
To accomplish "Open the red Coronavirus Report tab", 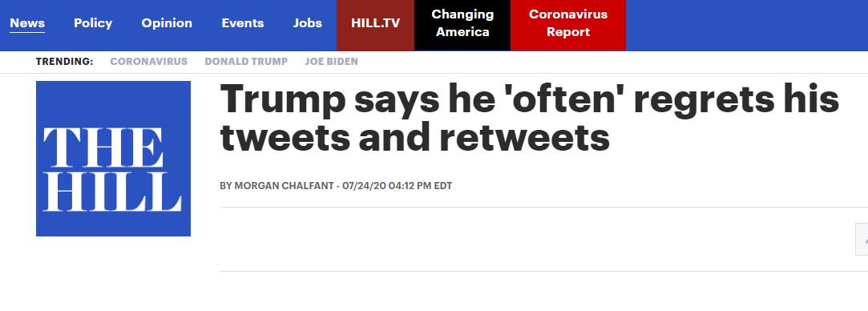I will click(x=568, y=26).
